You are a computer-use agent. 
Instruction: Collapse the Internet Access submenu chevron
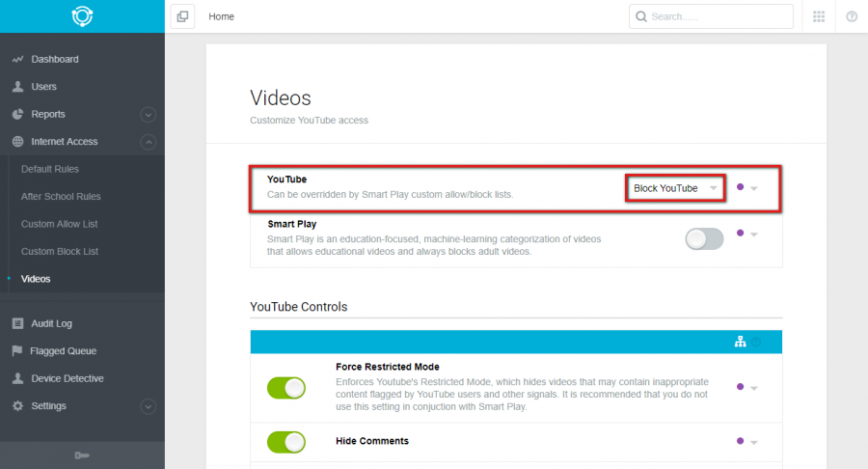[x=148, y=142]
